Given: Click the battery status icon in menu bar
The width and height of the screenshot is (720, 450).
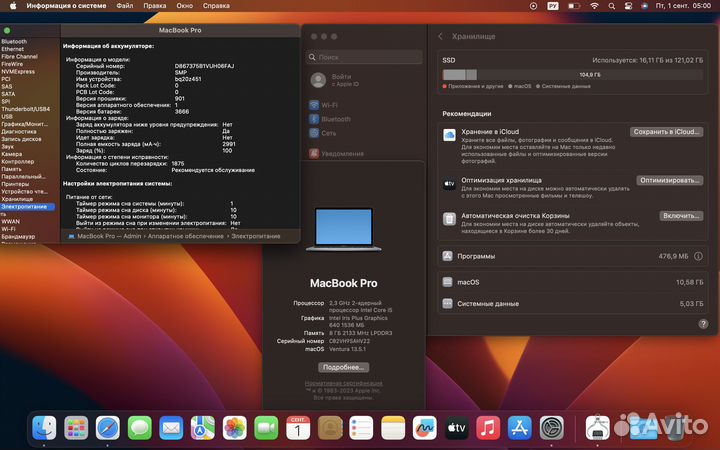Looking at the screenshot, I should click(x=574, y=6).
